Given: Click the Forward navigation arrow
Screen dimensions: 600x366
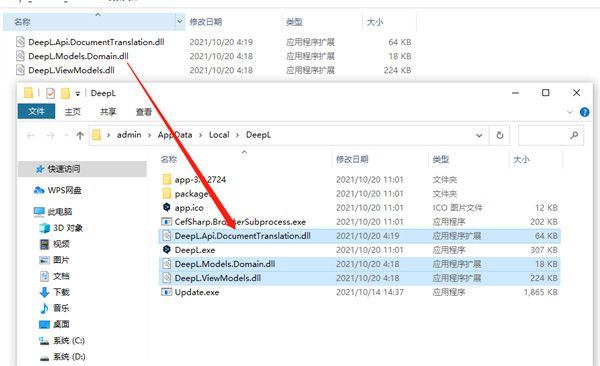Looking at the screenshot, I should click(50, 136).
